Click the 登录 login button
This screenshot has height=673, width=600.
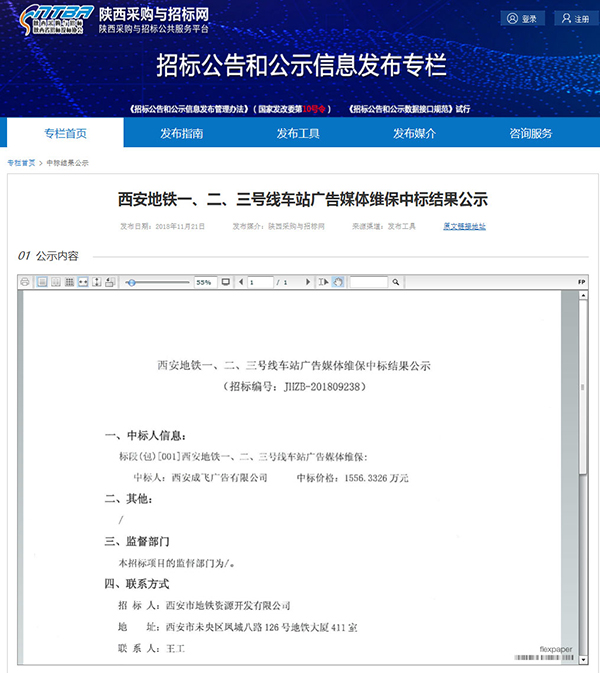pos(522,18)
